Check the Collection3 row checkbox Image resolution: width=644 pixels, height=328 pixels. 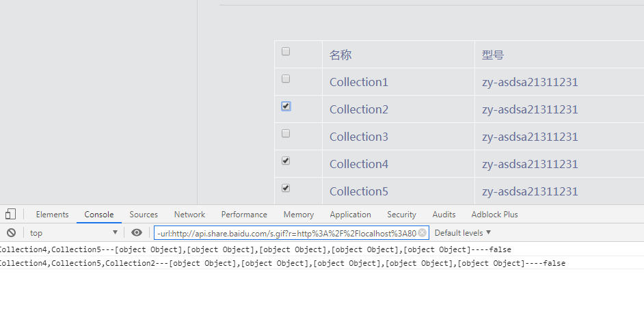[x=286, y=133]
